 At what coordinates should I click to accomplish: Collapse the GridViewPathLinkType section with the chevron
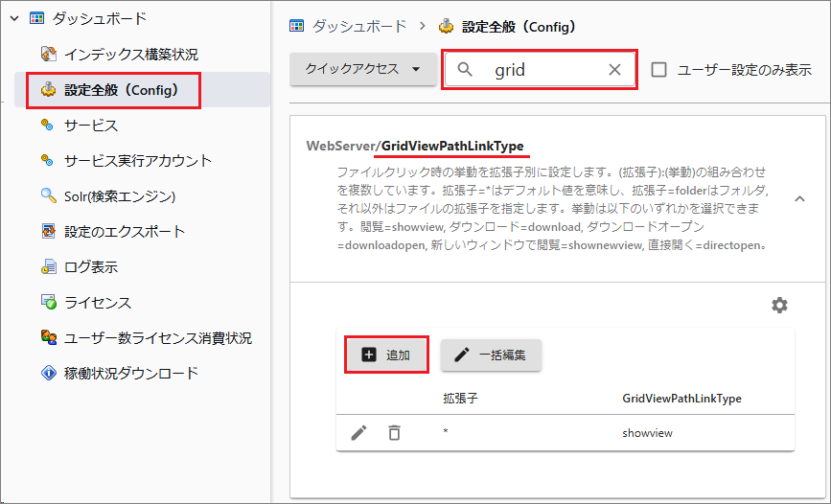[798, 197]
